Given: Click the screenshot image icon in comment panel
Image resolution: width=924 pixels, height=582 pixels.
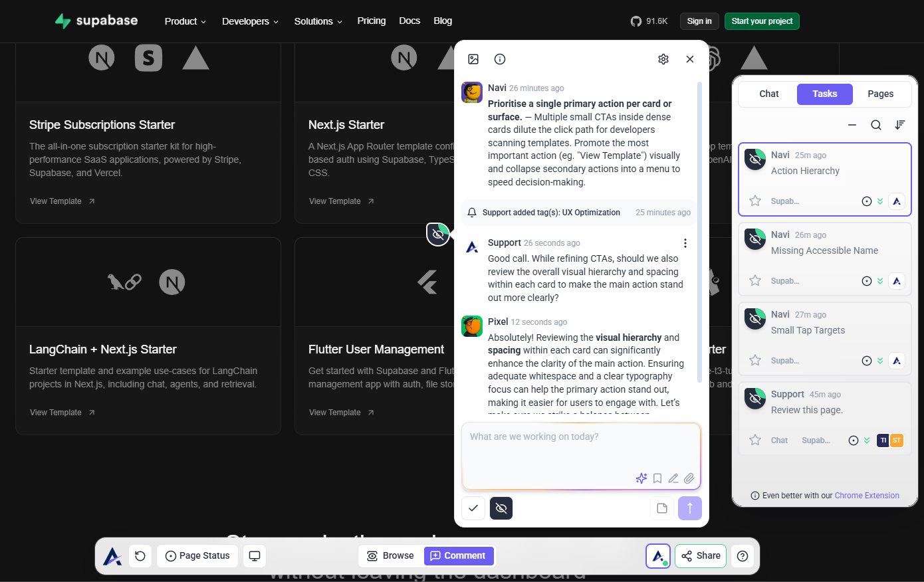Looking at the screenshot, I should pos(473,59).
